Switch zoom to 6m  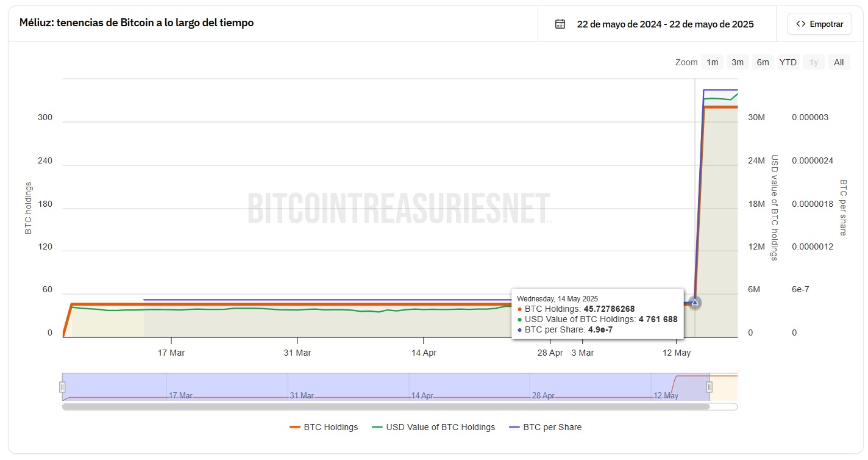763,62
